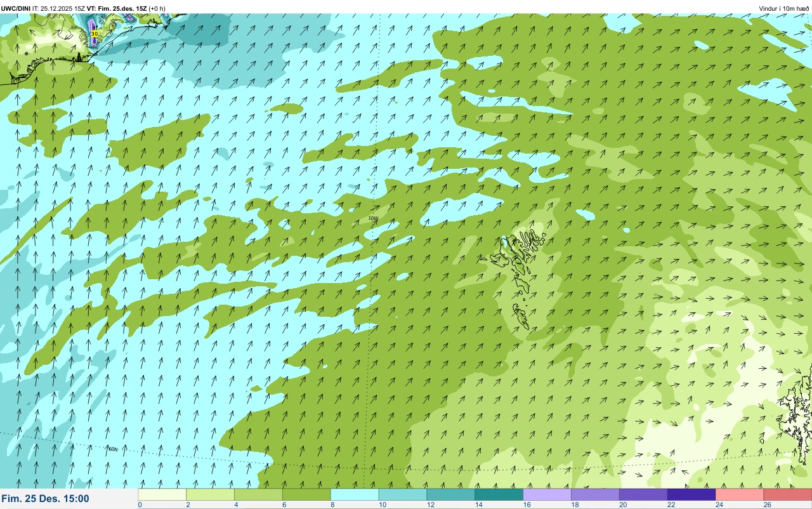Select the salmon red legend swatch above 26
Viewport: 812px width, 509px height.
click(x=788, y=494)
